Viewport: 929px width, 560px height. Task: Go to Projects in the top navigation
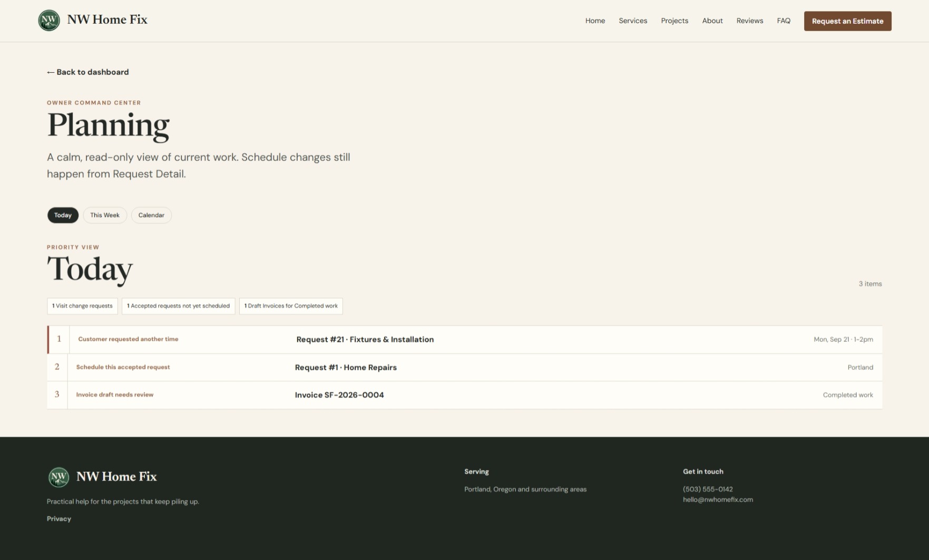[x=674, y=21]
